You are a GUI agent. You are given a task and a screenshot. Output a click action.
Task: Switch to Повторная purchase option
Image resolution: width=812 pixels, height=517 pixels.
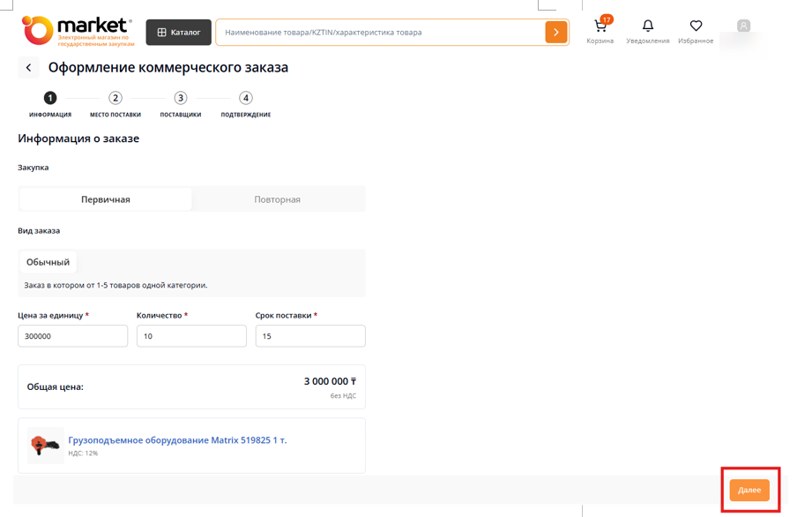[278, 199]
